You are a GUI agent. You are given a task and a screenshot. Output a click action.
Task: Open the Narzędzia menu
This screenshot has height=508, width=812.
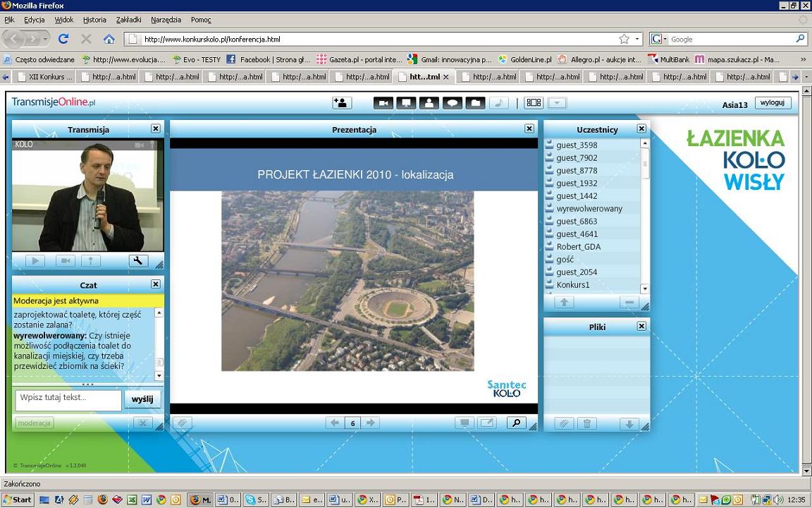(x=166, y=20)
